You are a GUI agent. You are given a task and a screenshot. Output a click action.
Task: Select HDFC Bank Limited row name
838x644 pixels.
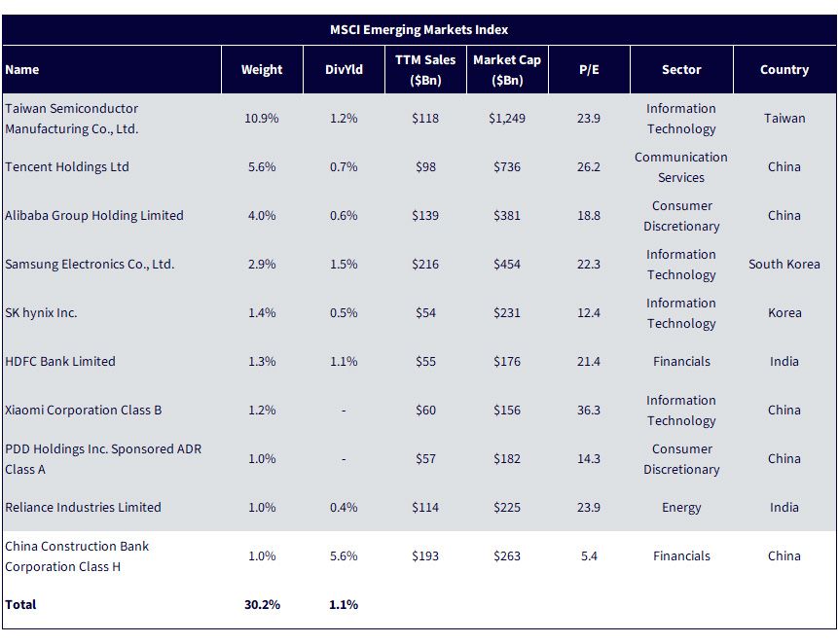(60, 362)
